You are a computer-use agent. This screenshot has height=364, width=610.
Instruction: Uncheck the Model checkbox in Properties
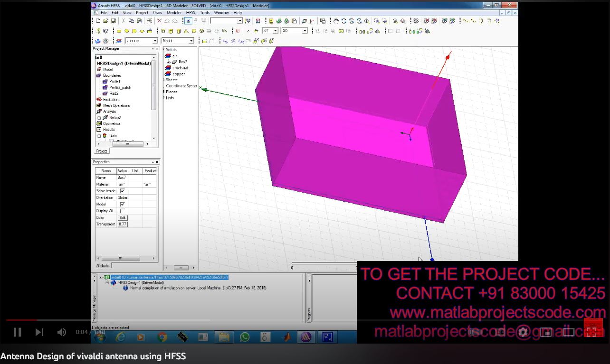pos(122,204)
